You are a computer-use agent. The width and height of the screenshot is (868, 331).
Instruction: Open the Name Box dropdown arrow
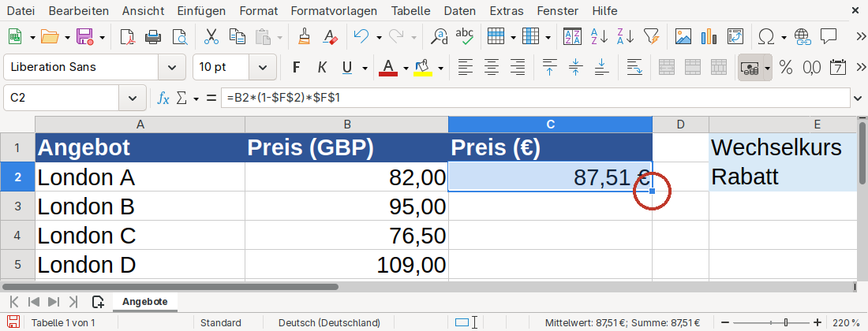133,98
